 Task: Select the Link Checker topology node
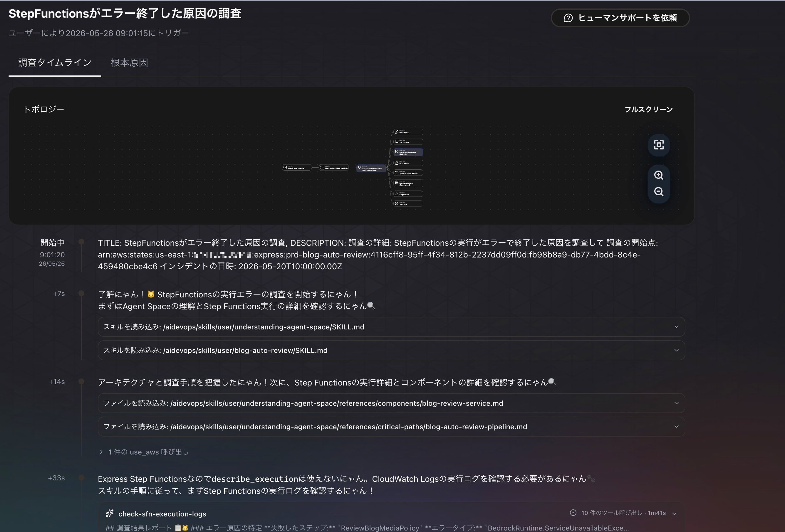[x=408, y=132]
